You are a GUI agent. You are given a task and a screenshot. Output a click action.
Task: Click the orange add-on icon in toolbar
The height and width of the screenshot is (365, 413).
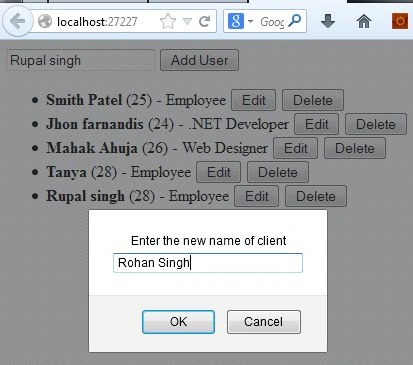400,21
